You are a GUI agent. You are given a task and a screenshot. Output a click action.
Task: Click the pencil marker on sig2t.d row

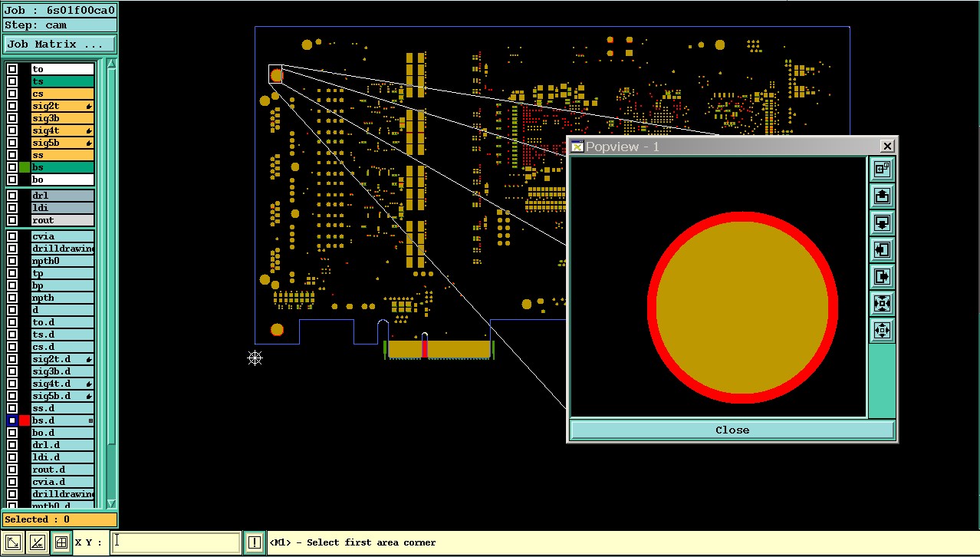point(89,359)
